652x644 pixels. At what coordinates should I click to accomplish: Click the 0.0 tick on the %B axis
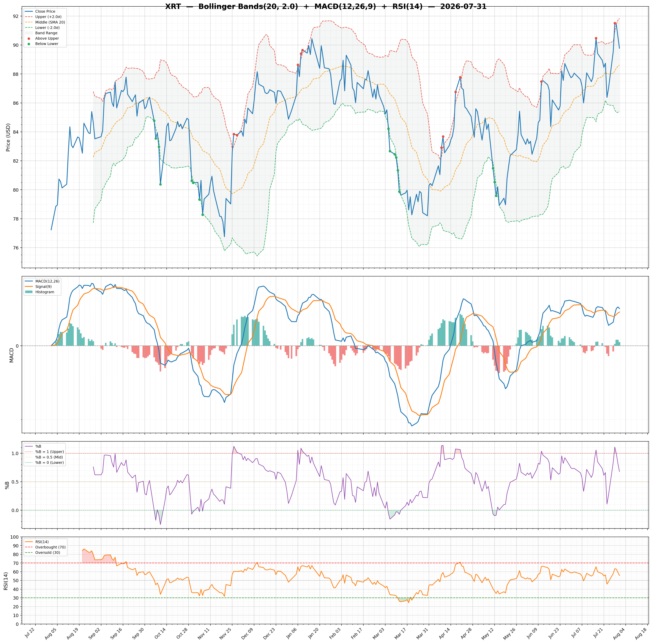point(15,510)
